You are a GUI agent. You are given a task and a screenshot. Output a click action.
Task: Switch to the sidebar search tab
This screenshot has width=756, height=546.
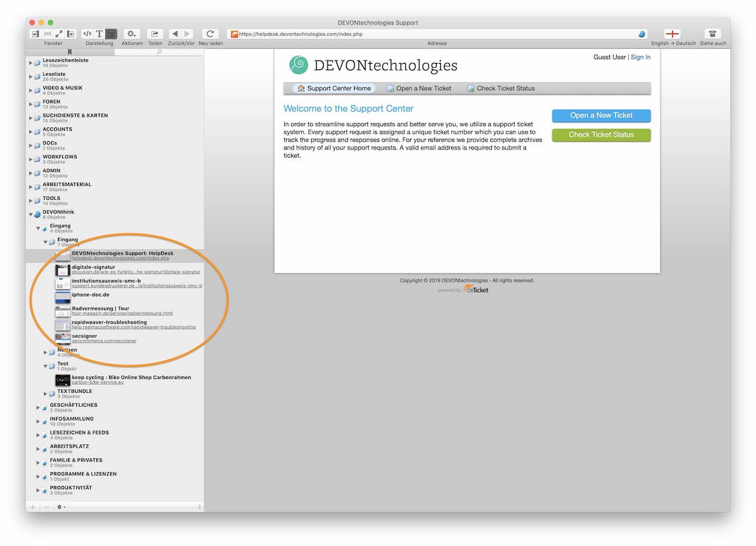(159, 52)
